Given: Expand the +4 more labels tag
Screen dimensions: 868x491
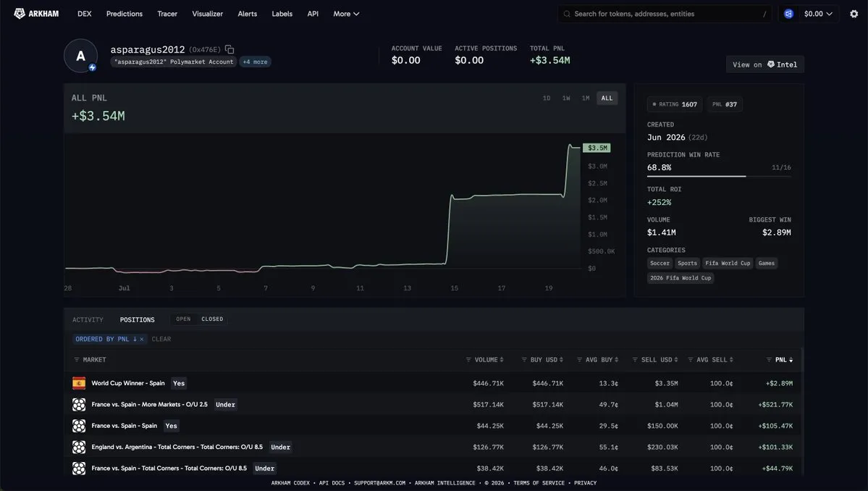Looking at the screenshot, I should pos(256,62).
